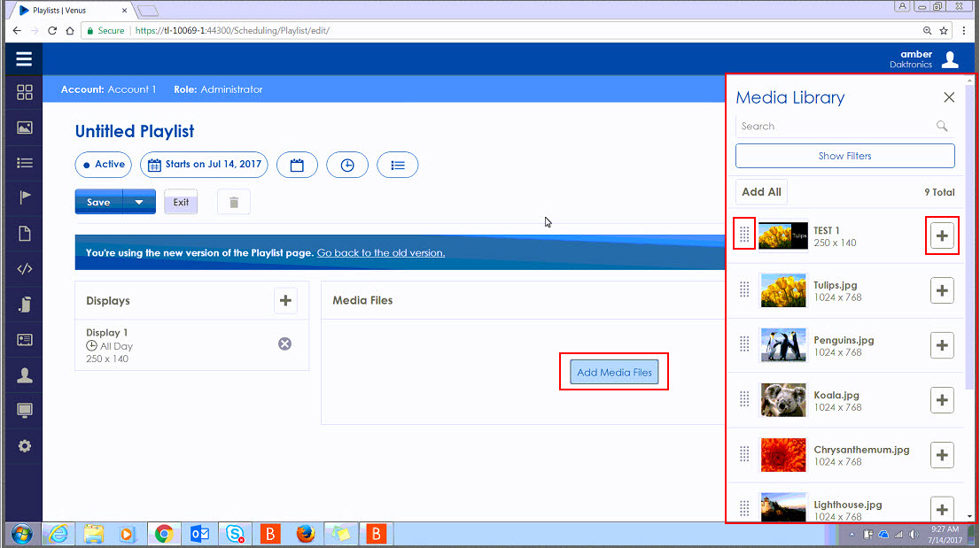Open the code snippets icon in sidebar
980x548 pixels.
pos(24,268)
